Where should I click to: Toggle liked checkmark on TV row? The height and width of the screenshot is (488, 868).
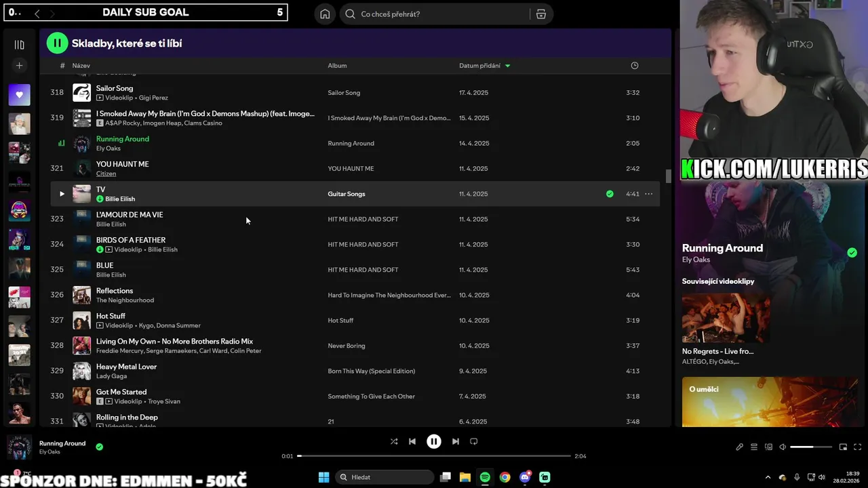pyautogui.click(x=610, y=194)
